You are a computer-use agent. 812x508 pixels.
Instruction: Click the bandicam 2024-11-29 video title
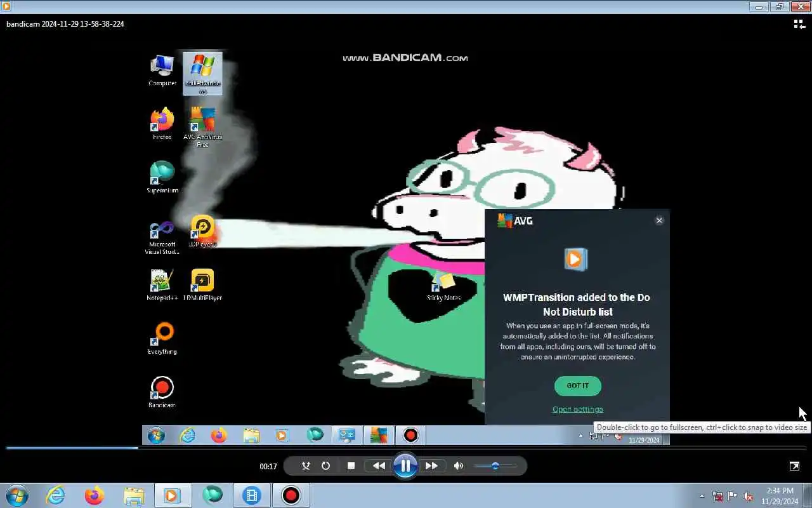pyautogui.click(x=65, y=24)
